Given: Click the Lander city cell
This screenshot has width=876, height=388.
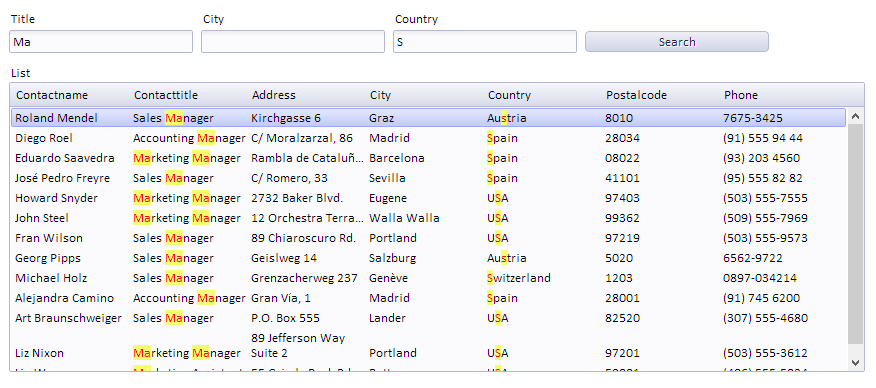Looking at the screenshot, I should coord(387,318).
